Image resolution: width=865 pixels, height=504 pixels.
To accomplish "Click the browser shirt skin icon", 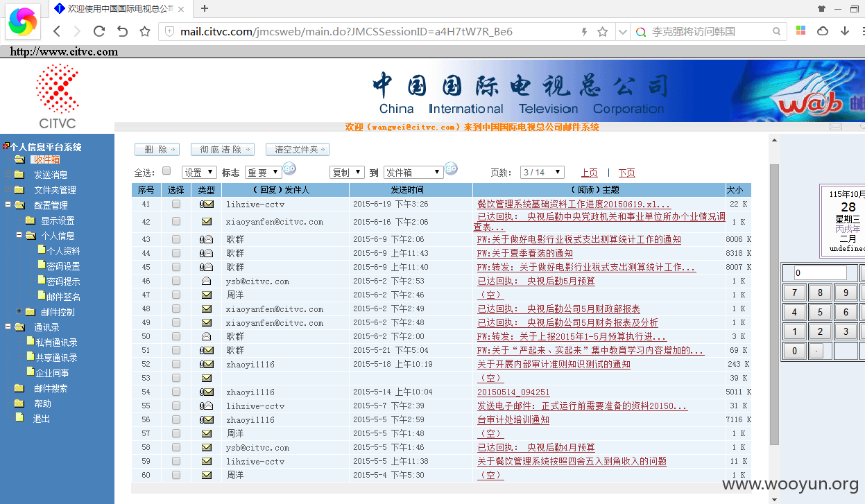I will [821, 8].
